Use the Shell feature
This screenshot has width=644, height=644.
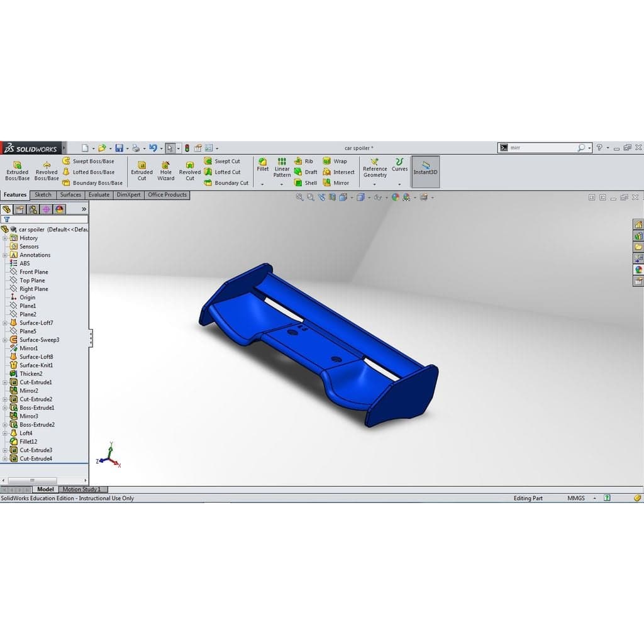click(x=306, y=183)
